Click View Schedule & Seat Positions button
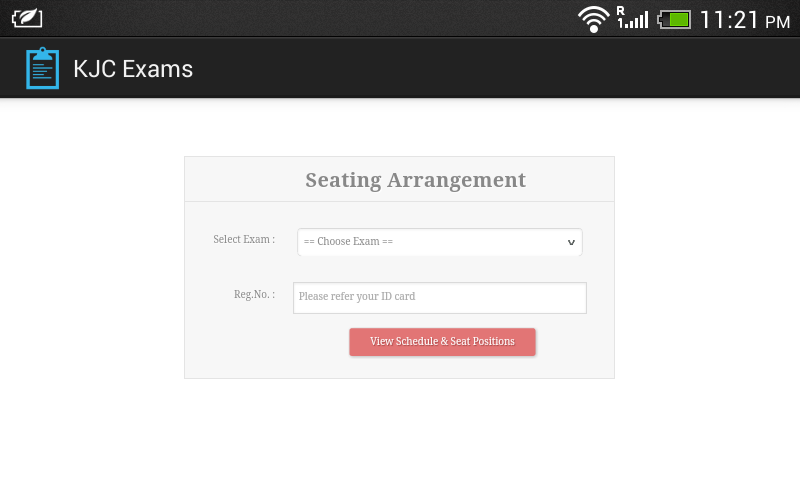This screenshot has height=480, width=800. (442, 342)
